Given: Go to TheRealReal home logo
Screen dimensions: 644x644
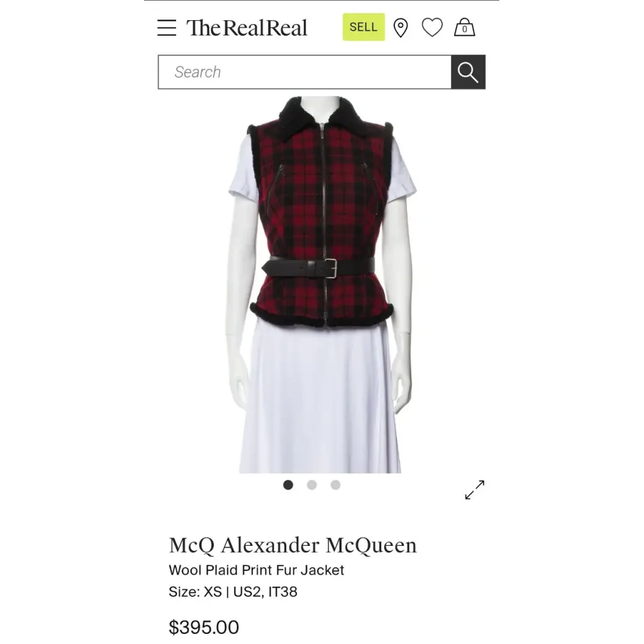Looking at the screenshot, I should pyautogui.click(x=247, y=28).
